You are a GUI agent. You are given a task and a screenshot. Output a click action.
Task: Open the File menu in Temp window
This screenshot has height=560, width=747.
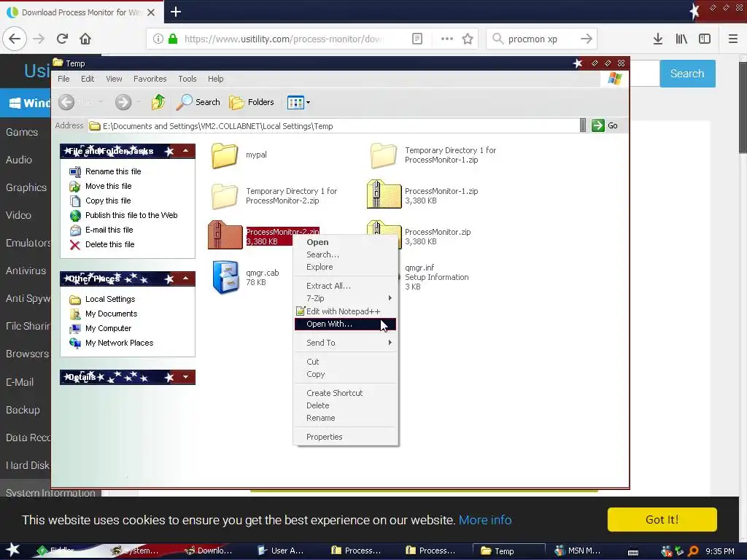coord(63,79)
